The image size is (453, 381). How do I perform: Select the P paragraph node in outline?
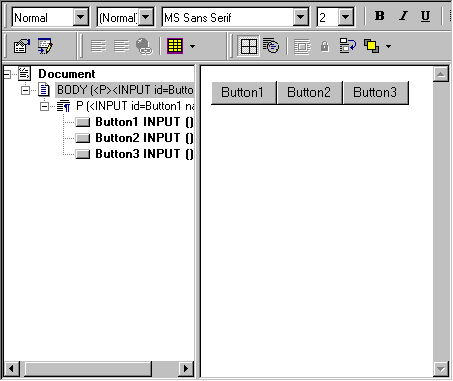pos(135,106)
